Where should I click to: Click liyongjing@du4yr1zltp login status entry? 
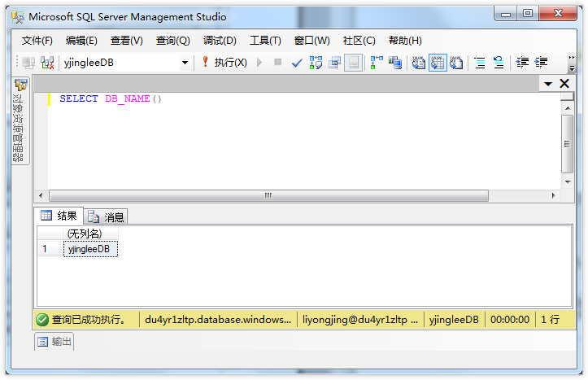[x=360, y=320]
